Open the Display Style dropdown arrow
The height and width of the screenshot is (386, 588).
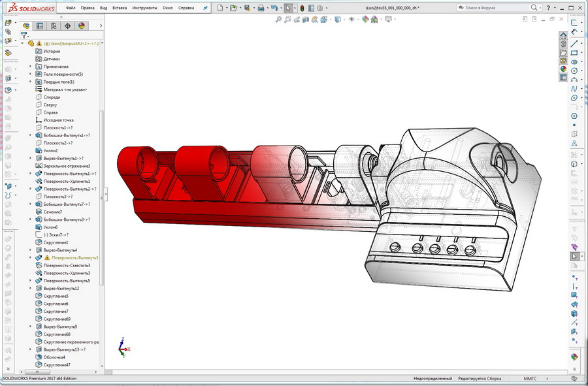tap(344, 20)
